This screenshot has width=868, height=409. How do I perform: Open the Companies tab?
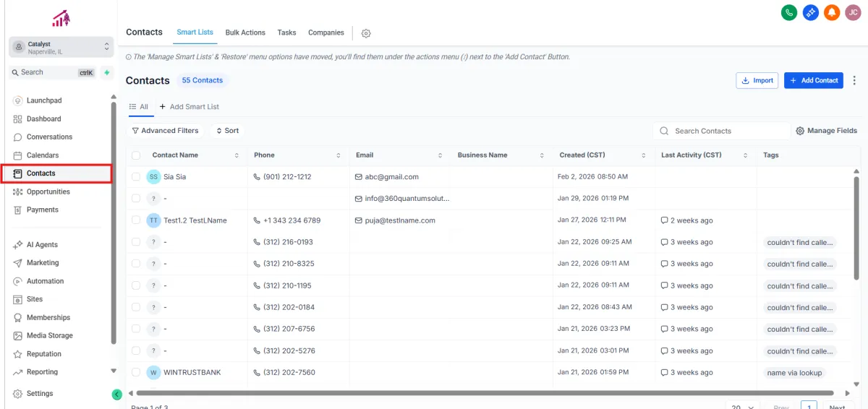pos(326,33)
